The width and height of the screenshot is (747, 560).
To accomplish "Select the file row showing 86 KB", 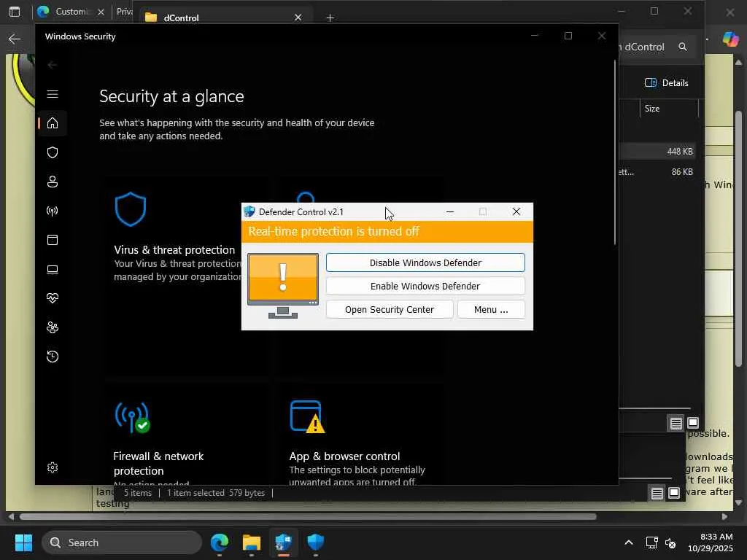I will tap(657, 172).
